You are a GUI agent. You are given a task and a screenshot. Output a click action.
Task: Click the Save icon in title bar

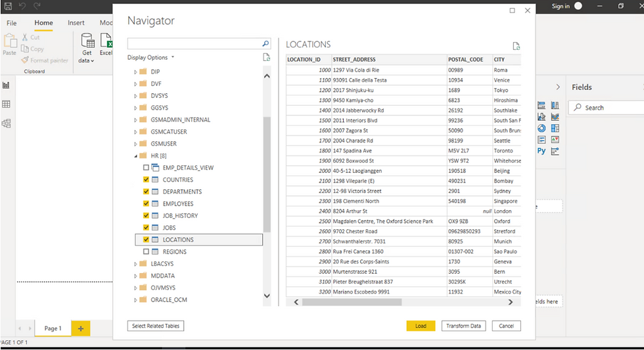tap(8, 6)
